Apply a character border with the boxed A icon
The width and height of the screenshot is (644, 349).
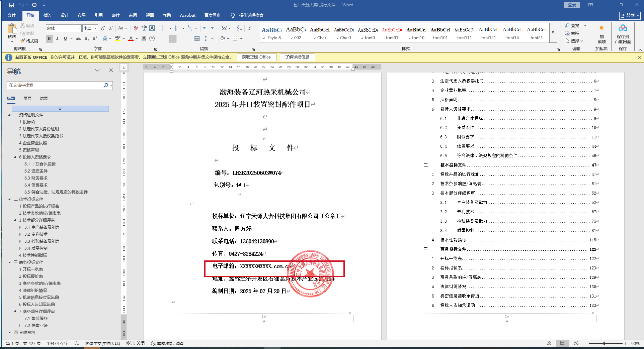152,28
